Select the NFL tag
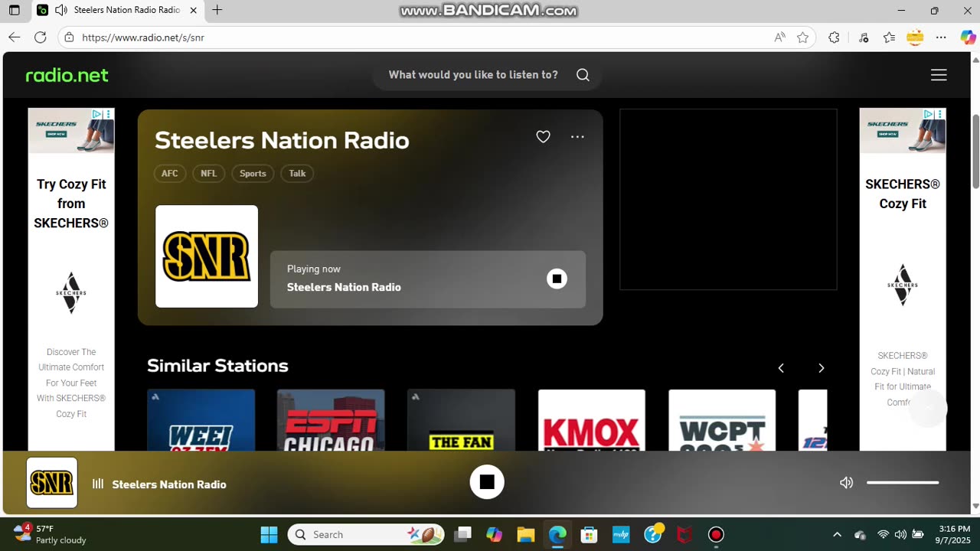 point(209,174)
